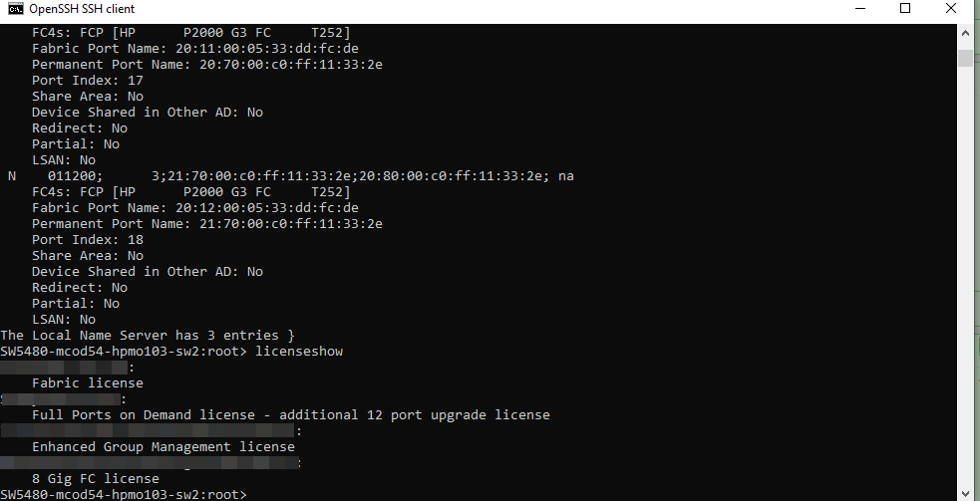
Task: Click the empty scrollbar track below the thumb
Action: click(x=965, y=275)
